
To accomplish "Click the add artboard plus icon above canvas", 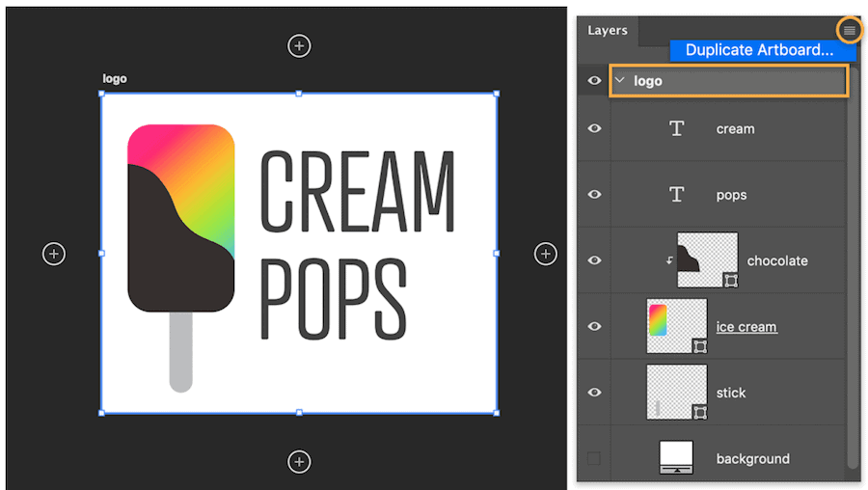I will [300, 45].
